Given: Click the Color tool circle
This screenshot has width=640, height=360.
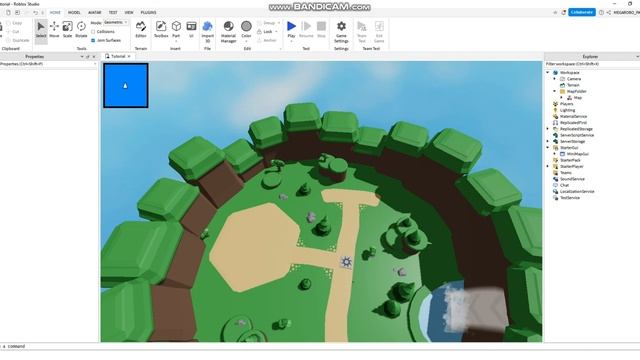Looking at the screenshot, I should coord(246,27).
